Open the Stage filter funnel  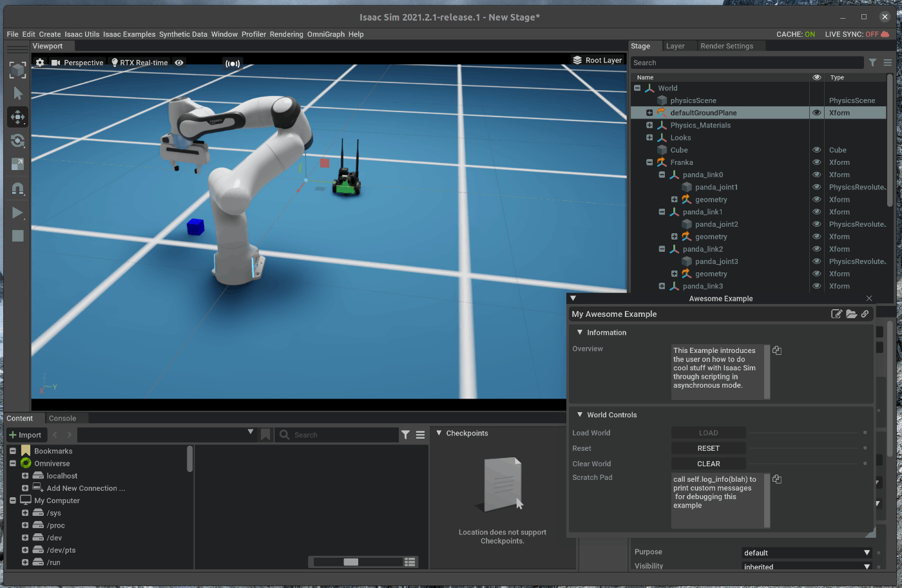tap(872, 62)
